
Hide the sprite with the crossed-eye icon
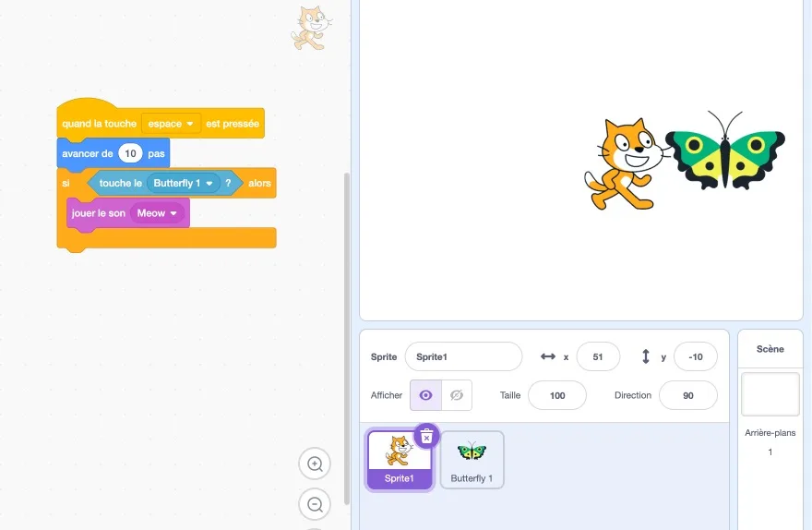point(456,395)
